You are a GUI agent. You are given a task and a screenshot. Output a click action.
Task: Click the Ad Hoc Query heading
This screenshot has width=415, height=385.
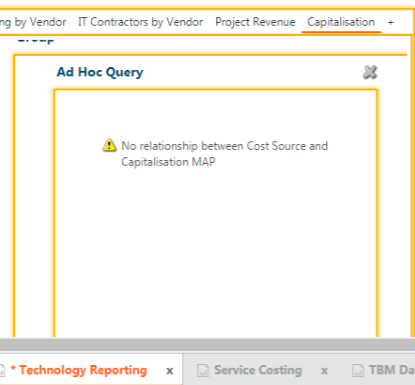100,72
